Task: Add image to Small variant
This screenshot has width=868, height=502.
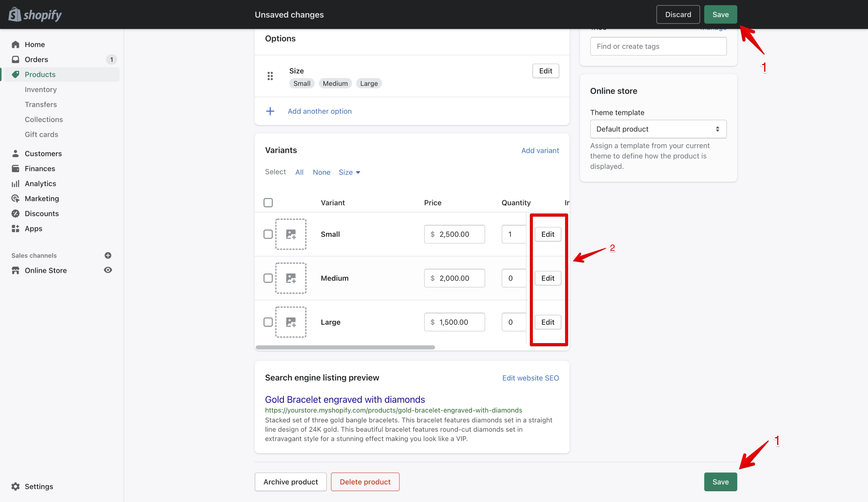Action: click(x=291, y=234)
